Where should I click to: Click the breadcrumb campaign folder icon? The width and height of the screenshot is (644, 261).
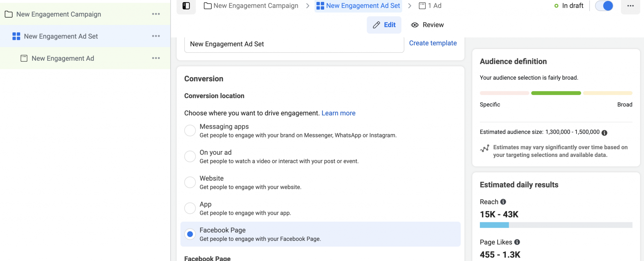coord(208,6)
